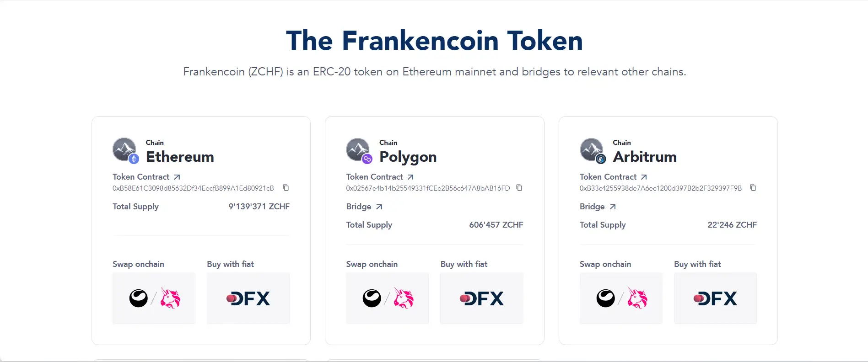Open Ethereum Token Contract external link arrow
Image resolution: width=868 pixels, height=362 pixels.
pos(177,177)
